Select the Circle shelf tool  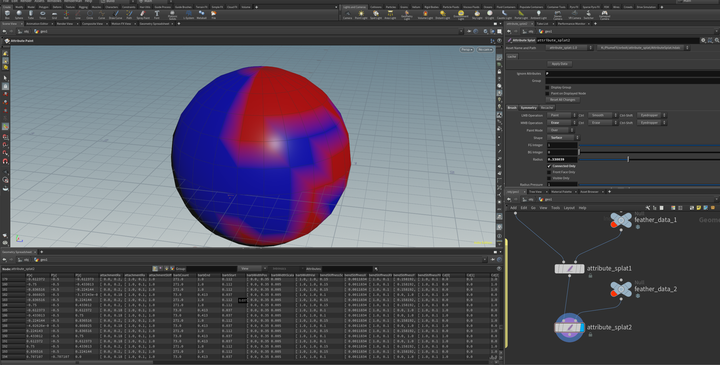[x=90, y=15]
